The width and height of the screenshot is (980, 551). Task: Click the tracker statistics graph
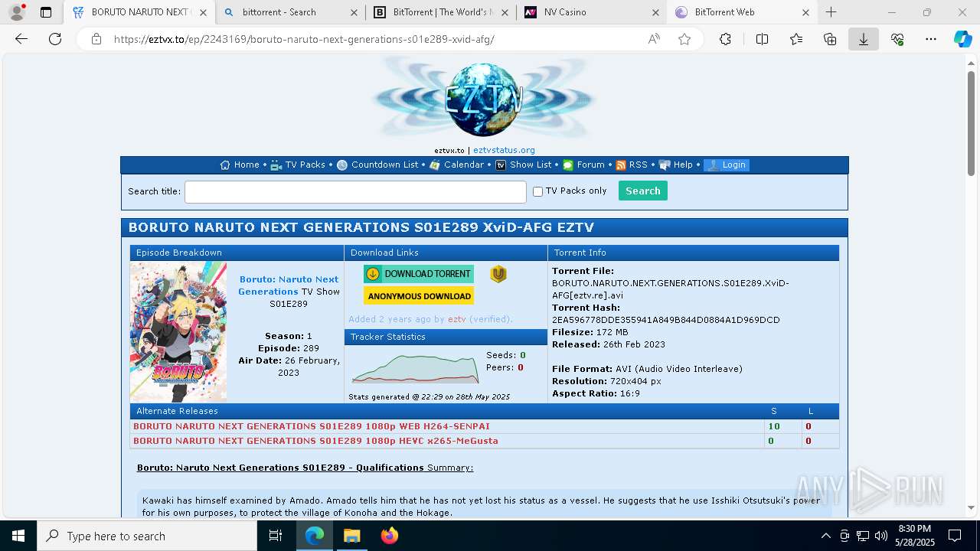click(415, 369)
